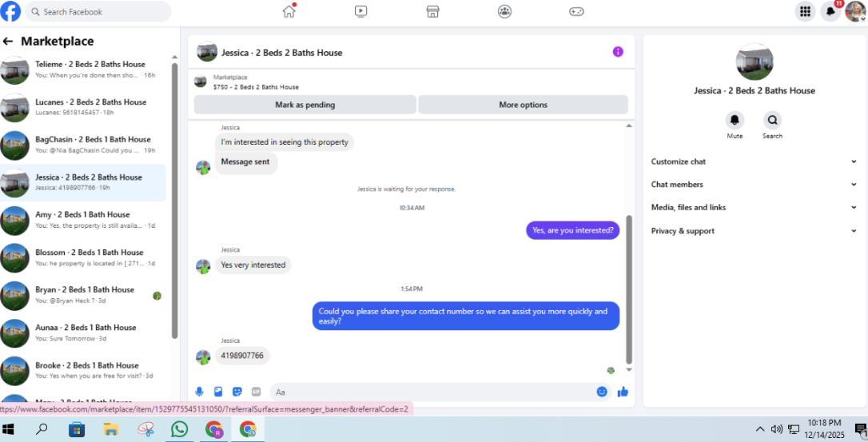This screenshot has width=868, height=442.
Task: Expand the Customize chat section
Action: point(754,161)
